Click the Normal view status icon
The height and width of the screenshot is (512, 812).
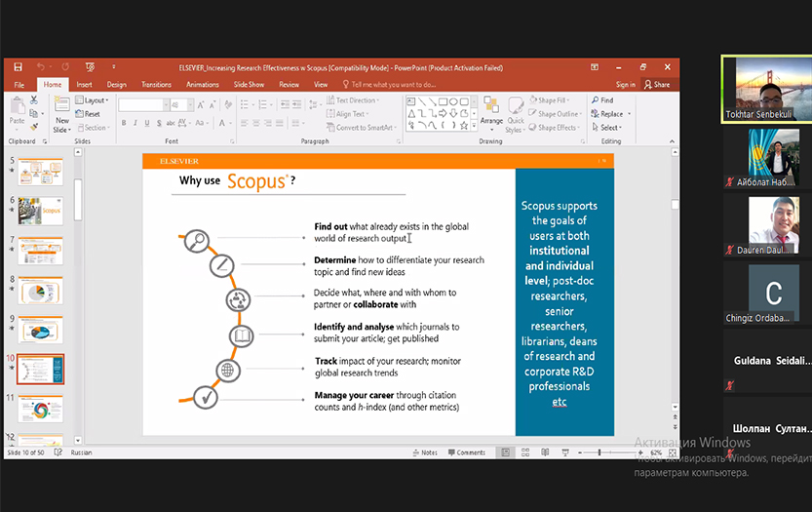pos(505,453)
